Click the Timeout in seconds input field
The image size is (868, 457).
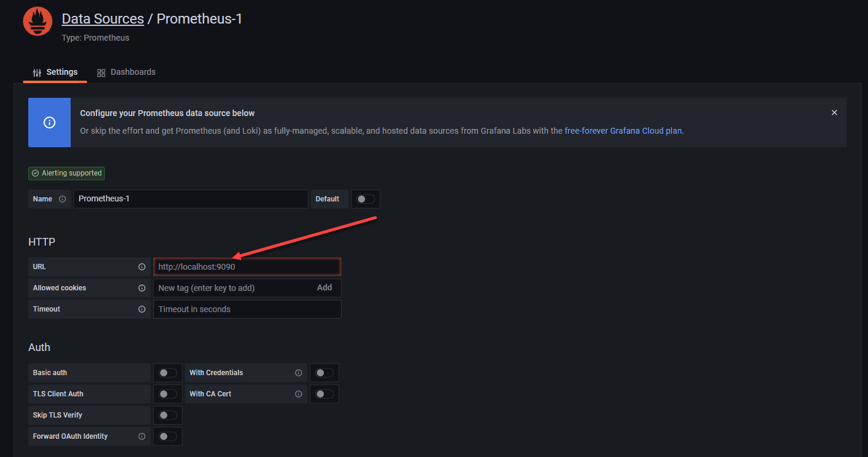click(x=247, y=309)
